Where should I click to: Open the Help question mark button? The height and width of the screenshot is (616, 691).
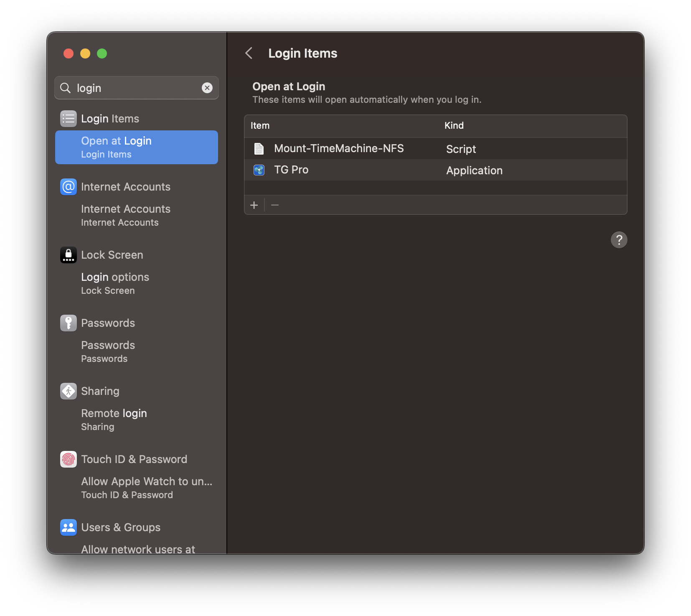pos(619,239)
